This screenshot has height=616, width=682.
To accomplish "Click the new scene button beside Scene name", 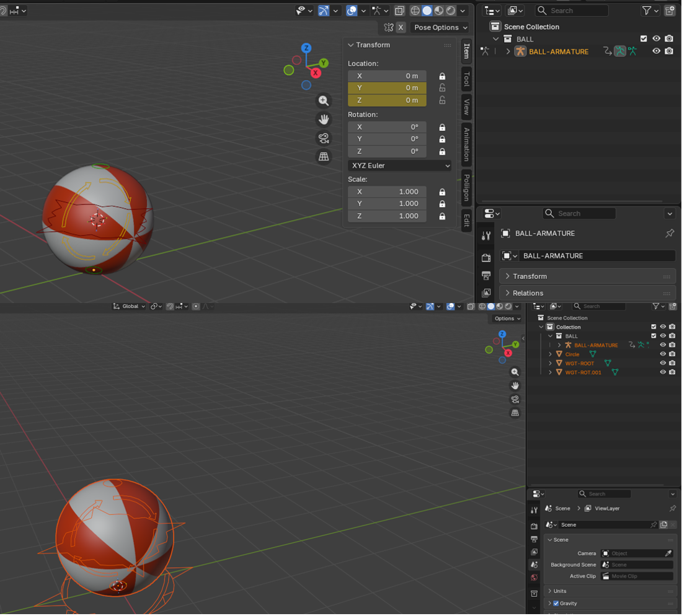I will point(663,525).
